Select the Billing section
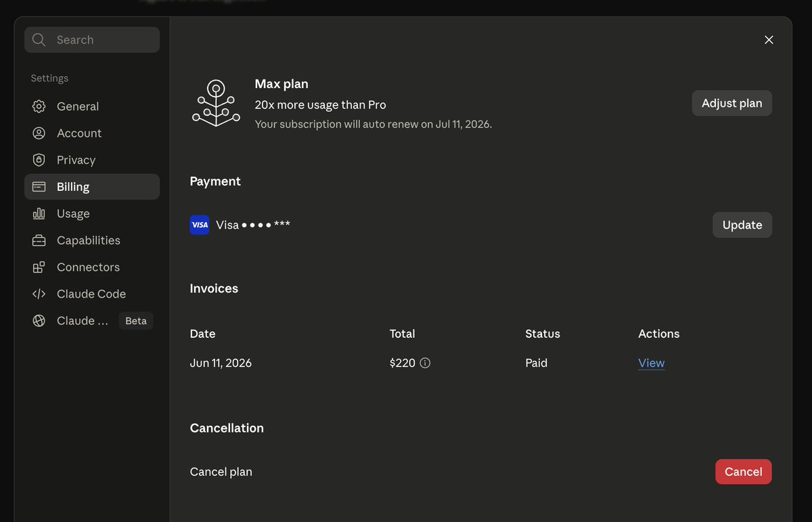 [x=92, y=187]
